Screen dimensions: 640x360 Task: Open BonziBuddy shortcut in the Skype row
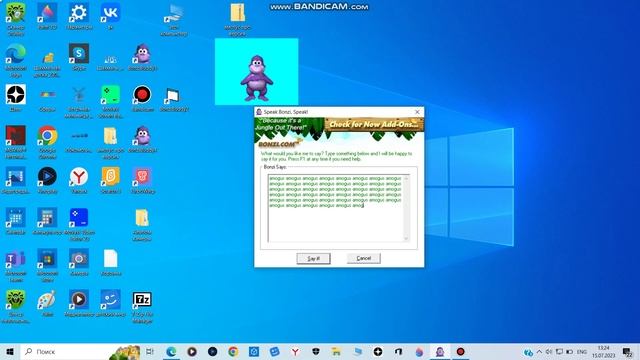tap(142, 57)
